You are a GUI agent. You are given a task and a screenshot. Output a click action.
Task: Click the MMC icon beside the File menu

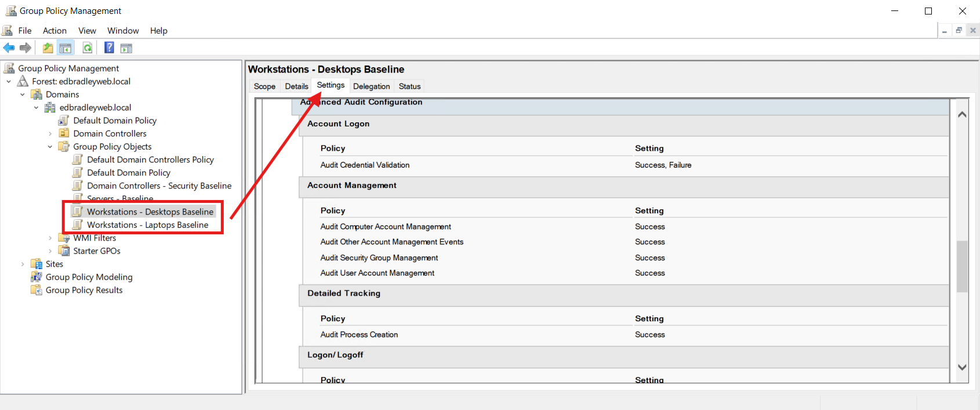pyautogui.click(x=8, y=30)
